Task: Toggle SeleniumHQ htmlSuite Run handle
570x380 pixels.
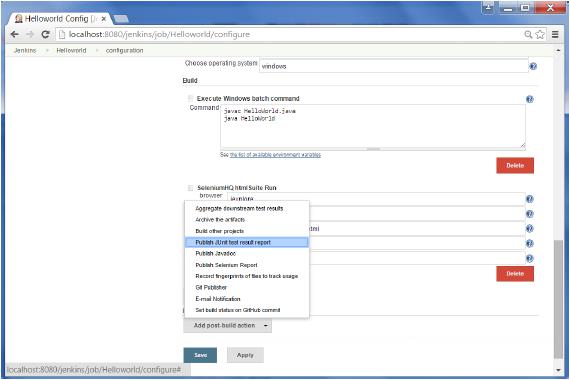Action: click(190, 188)
